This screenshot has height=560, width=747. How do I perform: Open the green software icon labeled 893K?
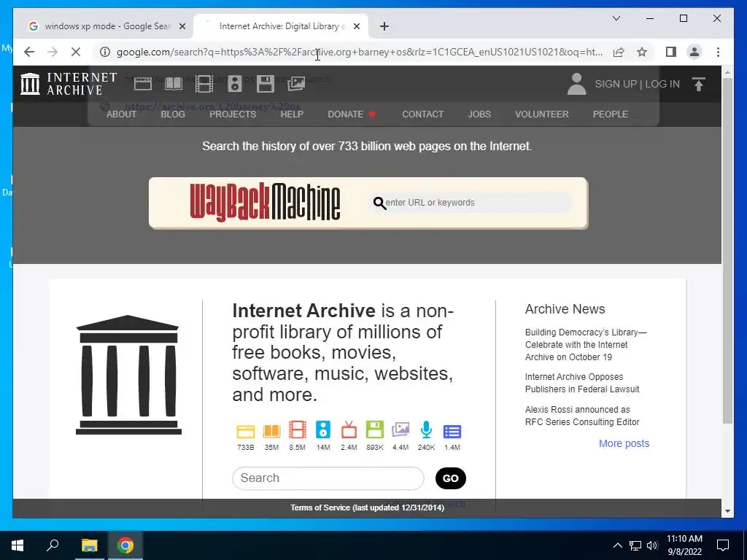(374, 430)
